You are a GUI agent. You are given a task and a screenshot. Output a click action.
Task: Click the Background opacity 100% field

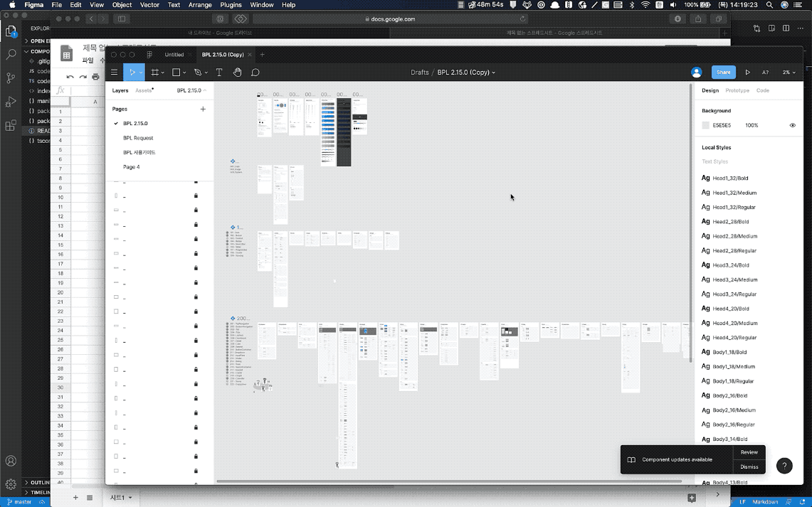(x=752, y=125)
